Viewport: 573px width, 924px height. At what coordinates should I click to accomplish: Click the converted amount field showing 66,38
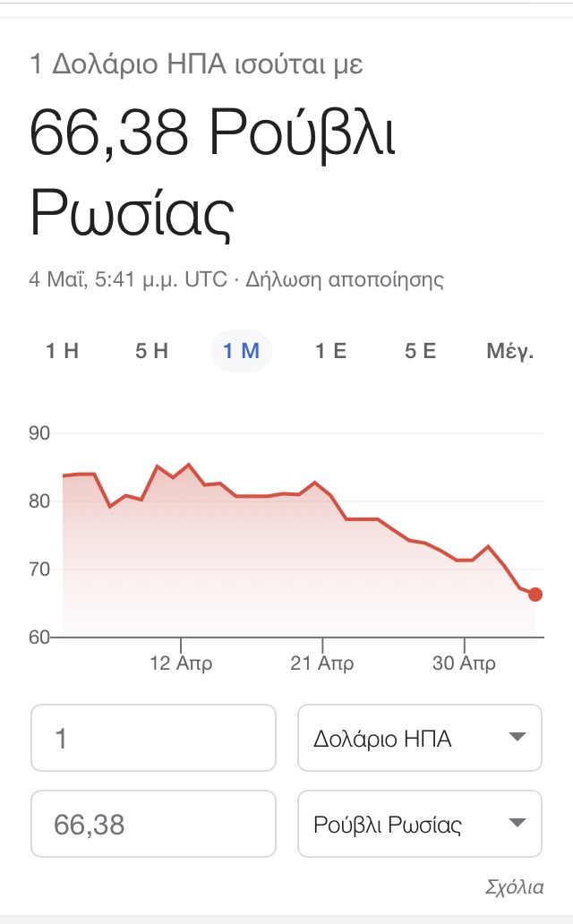coord(153,824)
